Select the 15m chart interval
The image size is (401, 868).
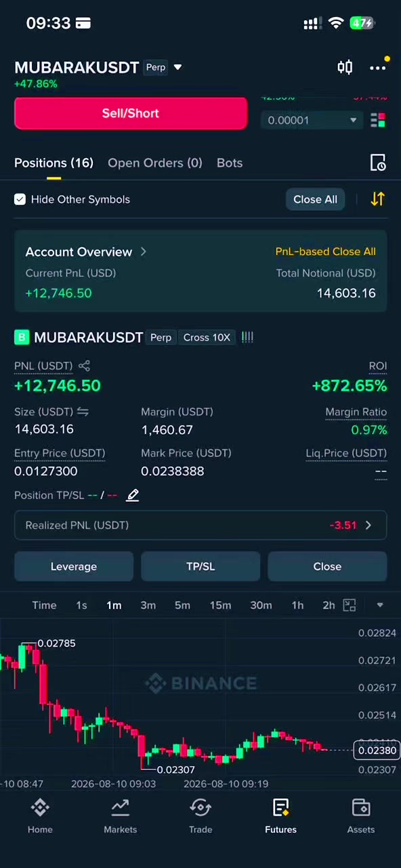click(220, 605)
